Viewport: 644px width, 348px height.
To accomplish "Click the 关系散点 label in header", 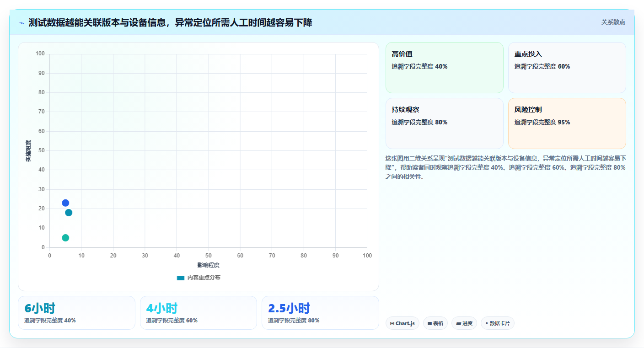I will (613, 22).
